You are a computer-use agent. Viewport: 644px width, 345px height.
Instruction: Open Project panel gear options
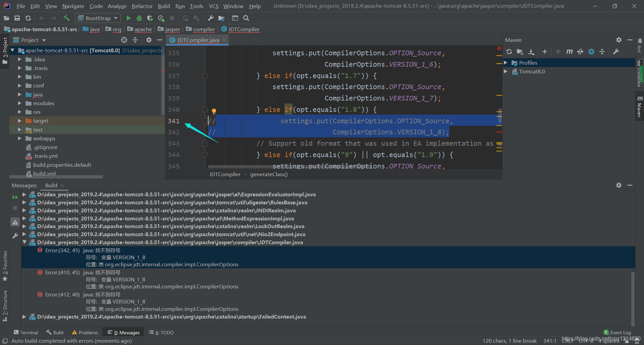pos(149,40)
